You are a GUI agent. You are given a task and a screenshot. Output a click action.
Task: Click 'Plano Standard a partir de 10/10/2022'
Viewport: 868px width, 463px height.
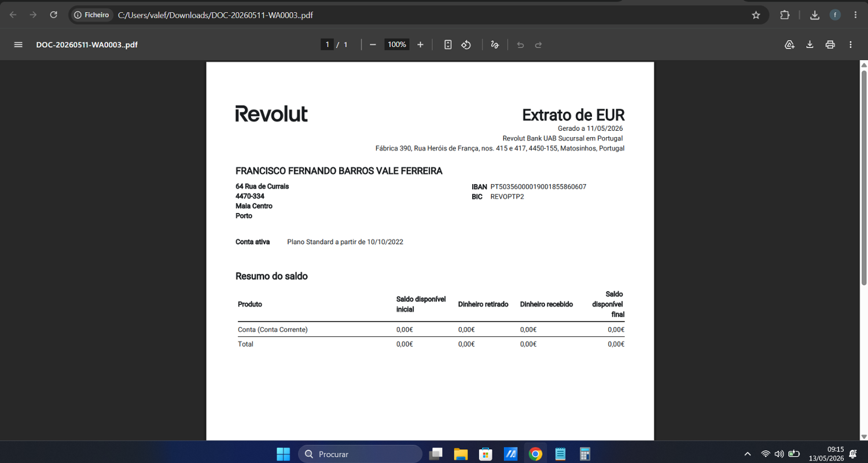click(345, 242)
